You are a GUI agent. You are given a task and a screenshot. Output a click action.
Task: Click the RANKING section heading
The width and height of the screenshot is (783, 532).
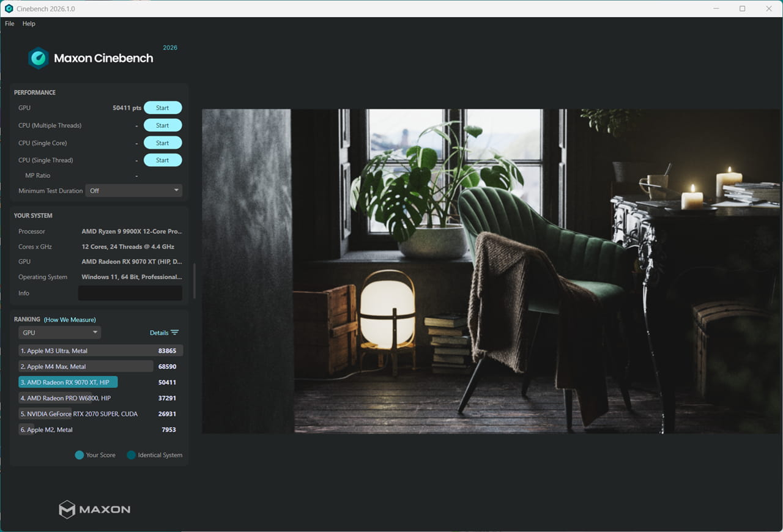coord(27,320)
